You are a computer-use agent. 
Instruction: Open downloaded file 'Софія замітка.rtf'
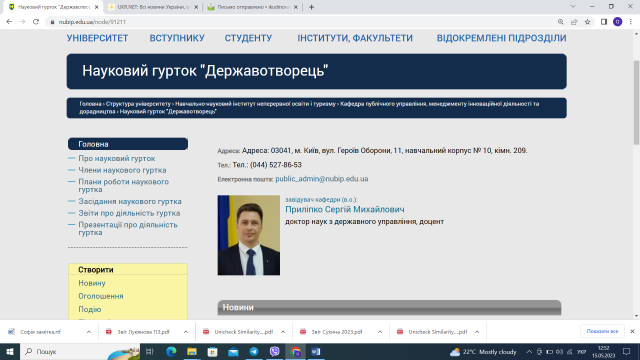tap(40, 332)
